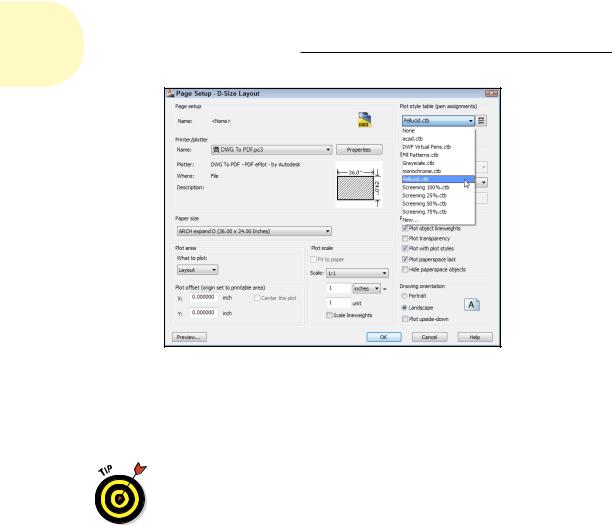Click the Cancel button
The height and width of the screenshot is (526, 612).
pyautogui.click(x=429, y=337)
